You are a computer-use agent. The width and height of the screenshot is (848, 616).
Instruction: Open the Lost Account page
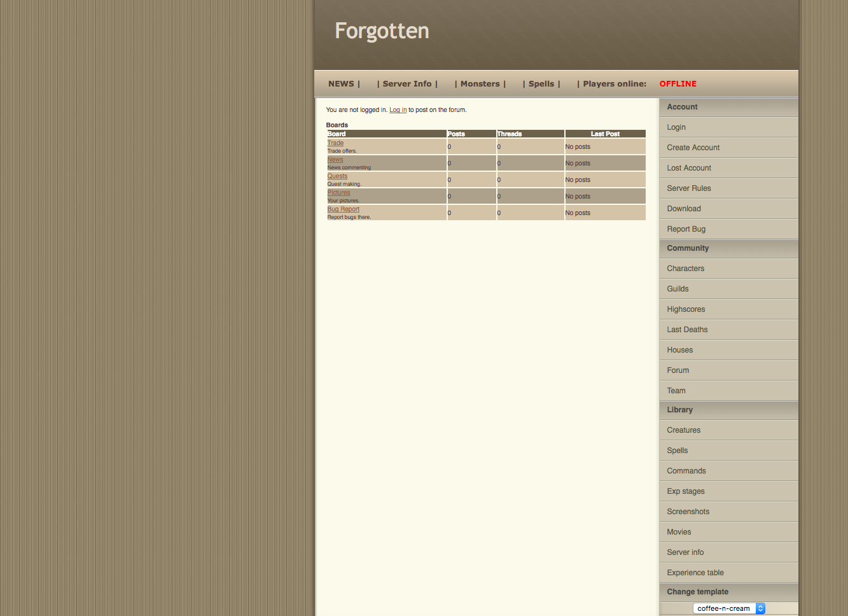click(688, 167)
